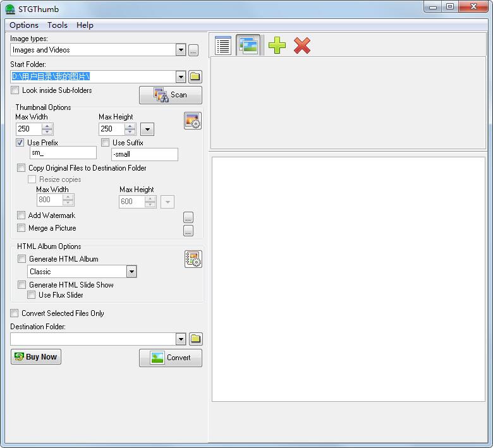Open the Classic album style dropdown

[x=131, y=272]
